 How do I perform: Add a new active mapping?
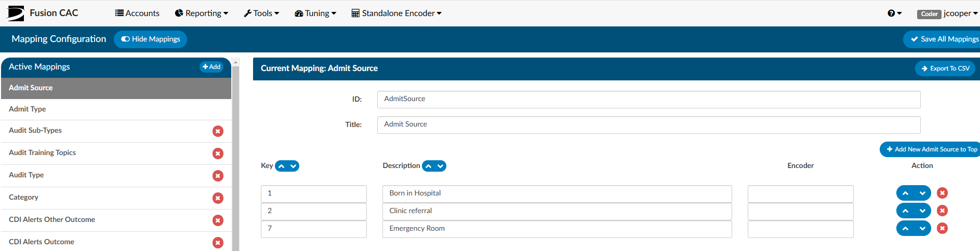(x=211, y=67)
